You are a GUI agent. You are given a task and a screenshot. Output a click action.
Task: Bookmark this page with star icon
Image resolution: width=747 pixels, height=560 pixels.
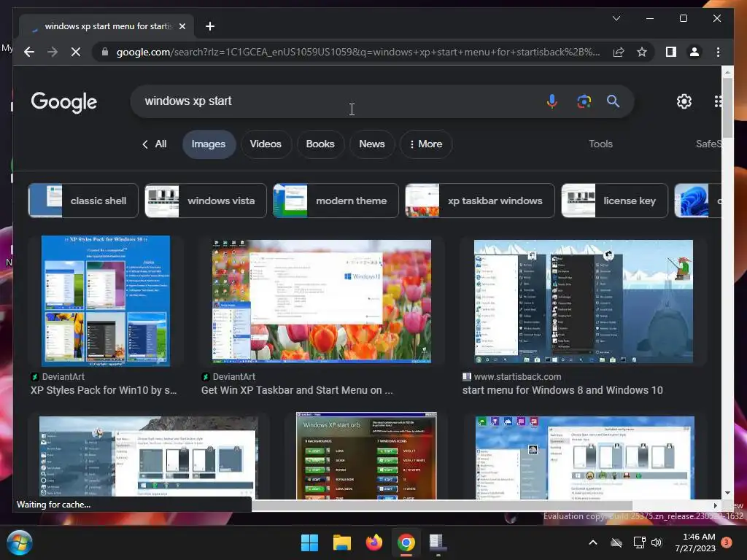(642, 52)
